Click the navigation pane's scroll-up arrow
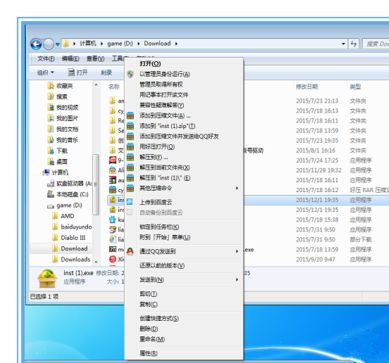389x363 pixels. (96, 85)
